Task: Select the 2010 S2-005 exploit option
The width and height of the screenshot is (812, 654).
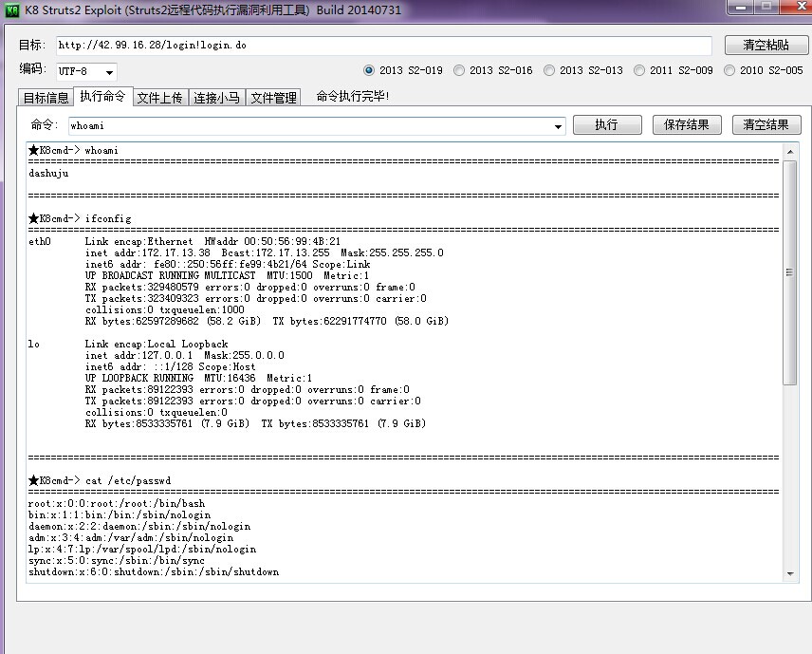Action: pos(764,70)
